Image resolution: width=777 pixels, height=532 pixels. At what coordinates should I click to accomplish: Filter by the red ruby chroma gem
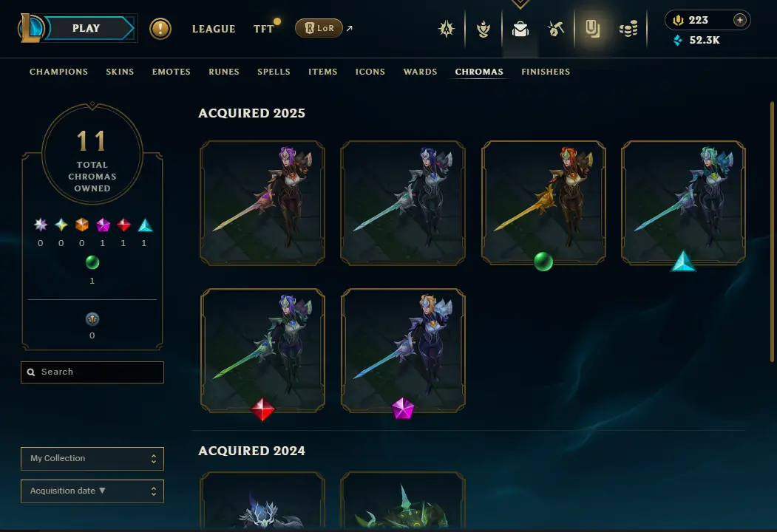point(123,225)
